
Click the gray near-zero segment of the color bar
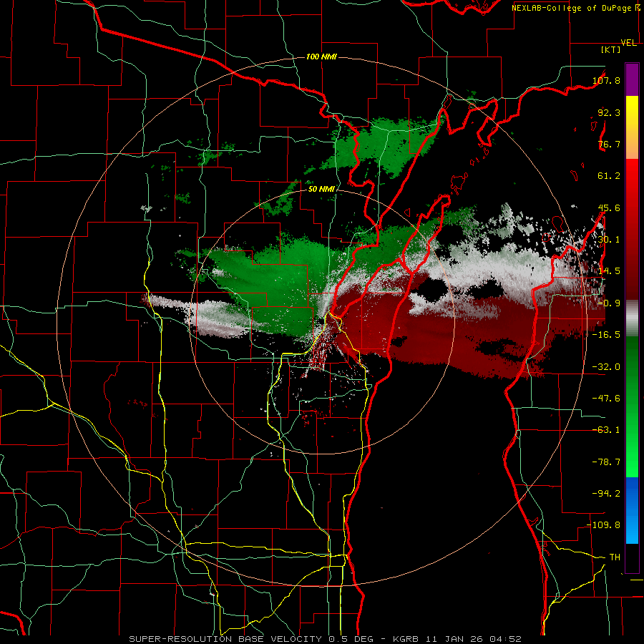click(x=632, y=318)
